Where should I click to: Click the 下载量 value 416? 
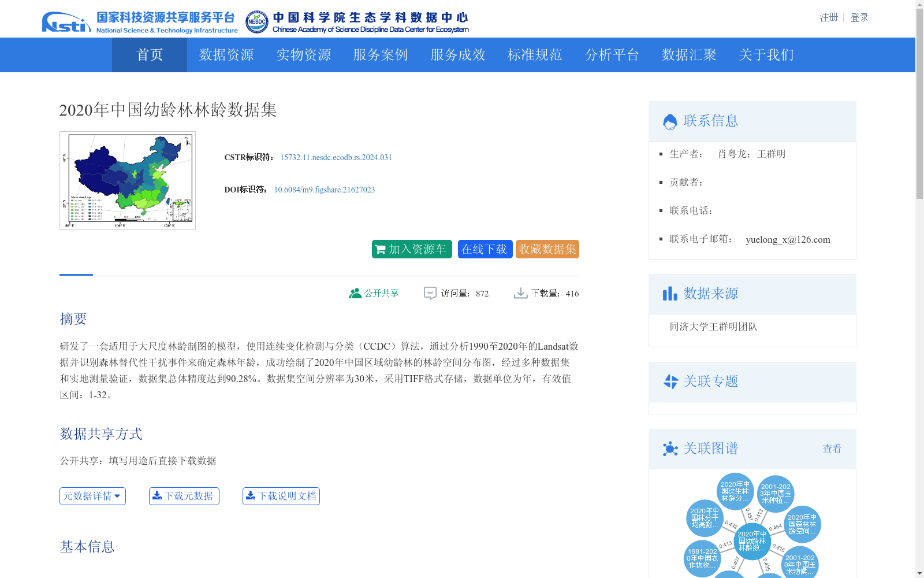[572, 294]
